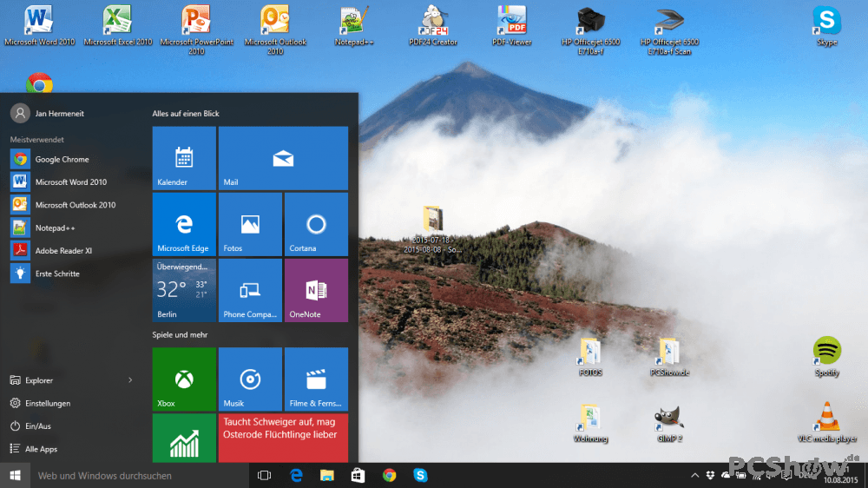
Task: Open the Xbox tile
Action: click(184, 379)
